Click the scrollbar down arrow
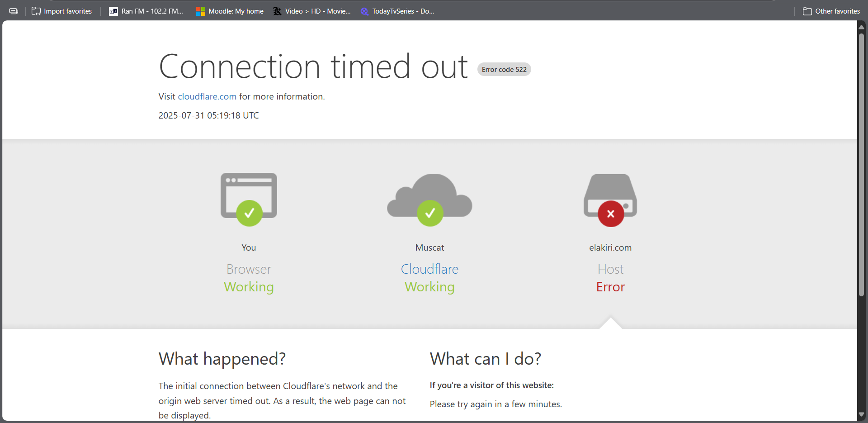The width and height of the screenshot is (868, 423). pyautogui.click(x=862, y=414)
